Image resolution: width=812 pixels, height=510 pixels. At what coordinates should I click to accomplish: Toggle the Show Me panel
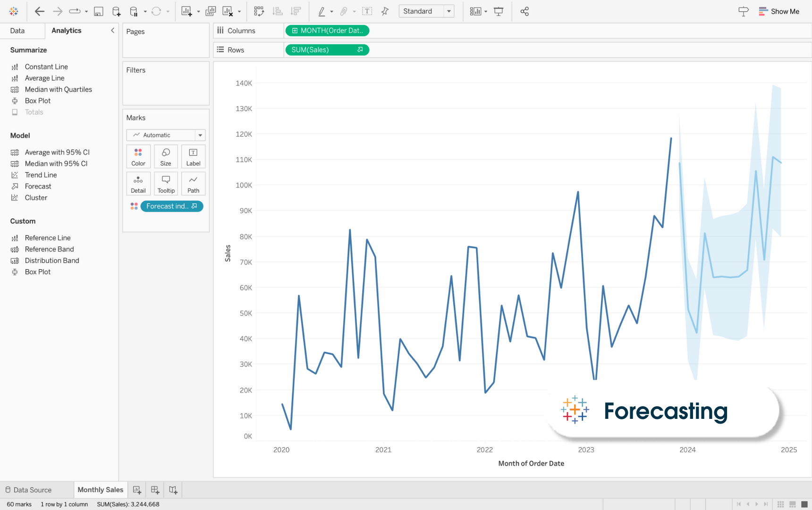point(779,11)
